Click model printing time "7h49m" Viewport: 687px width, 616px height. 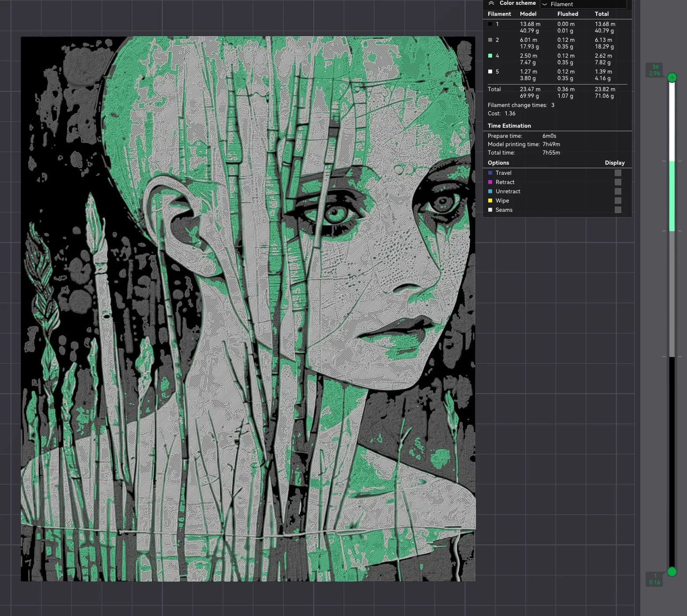pos(551,144)
